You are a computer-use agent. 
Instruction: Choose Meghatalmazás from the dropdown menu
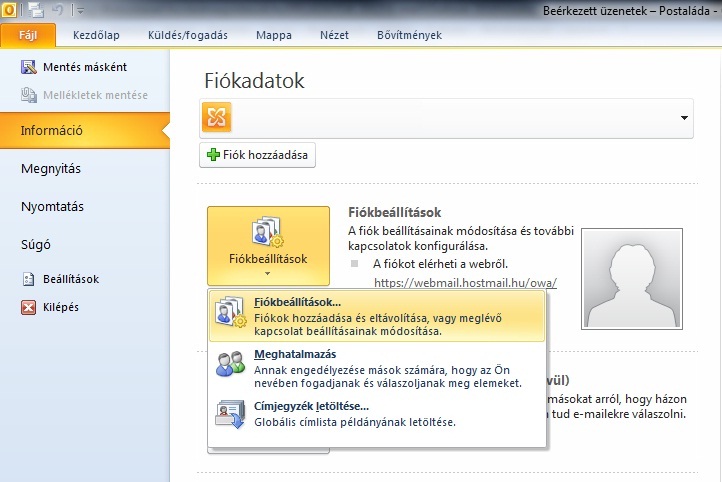(x=377, y=368)
